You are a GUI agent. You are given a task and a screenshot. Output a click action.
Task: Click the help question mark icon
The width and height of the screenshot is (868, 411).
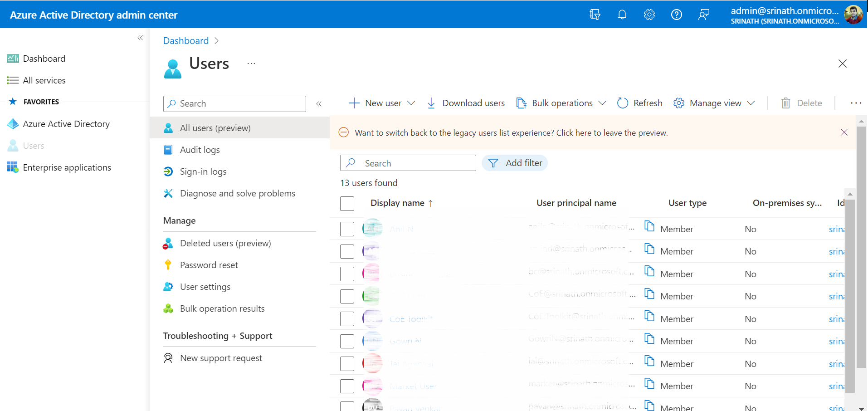676,15
